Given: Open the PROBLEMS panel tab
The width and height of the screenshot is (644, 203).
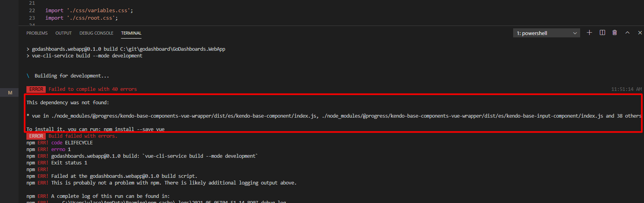Looking at the screenshot, I should tap(37, 33).
